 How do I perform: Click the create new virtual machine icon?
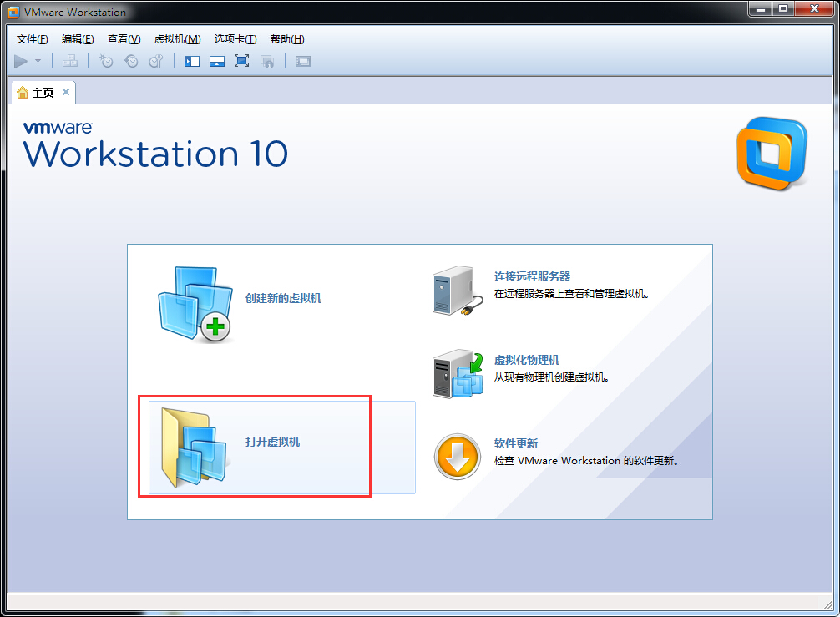[195, 304]
